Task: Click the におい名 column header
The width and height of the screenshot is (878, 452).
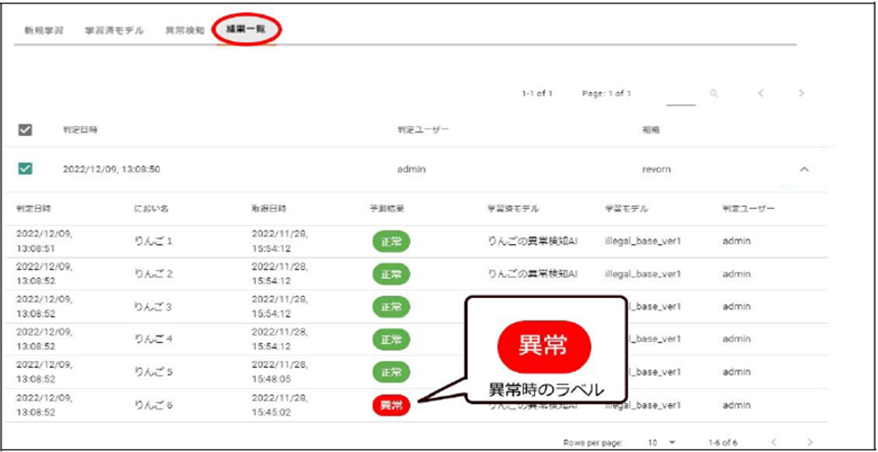Action: 151,209
